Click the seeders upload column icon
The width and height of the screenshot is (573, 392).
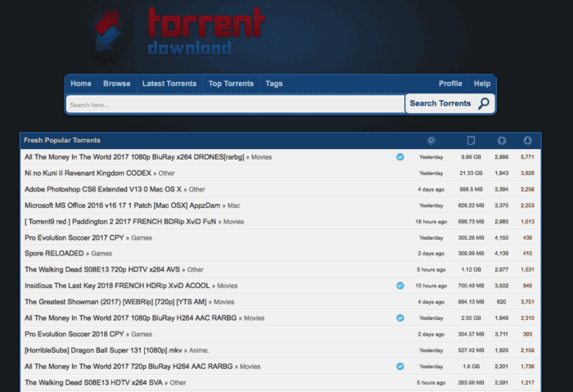(501, 140)
